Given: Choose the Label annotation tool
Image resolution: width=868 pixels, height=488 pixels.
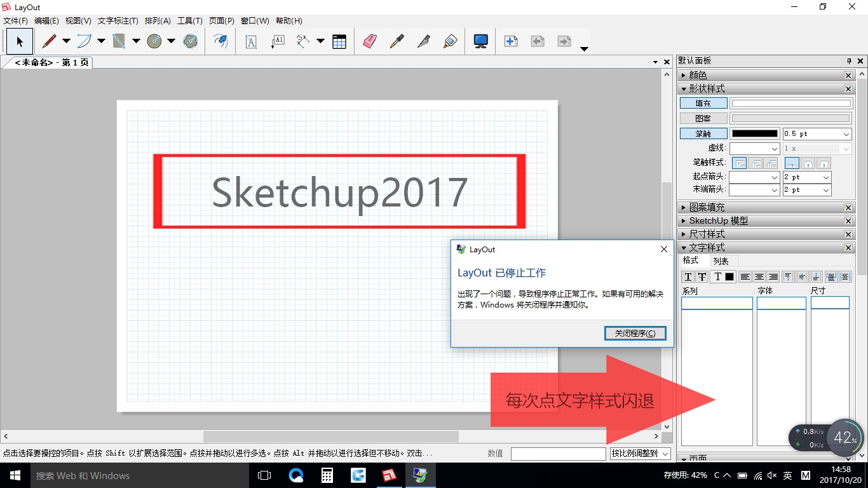Looking at the screenshot, I should [x=278, y=41].
